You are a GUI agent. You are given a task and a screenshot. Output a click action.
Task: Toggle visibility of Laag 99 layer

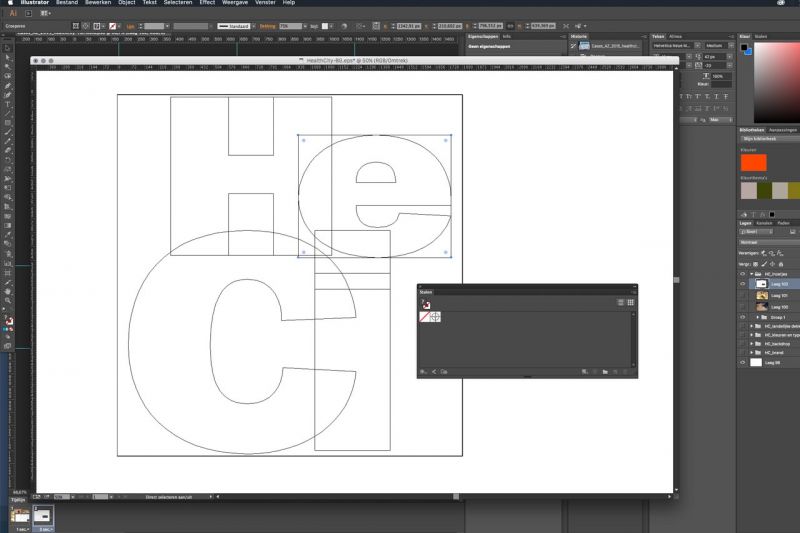[x=742, y=363]
